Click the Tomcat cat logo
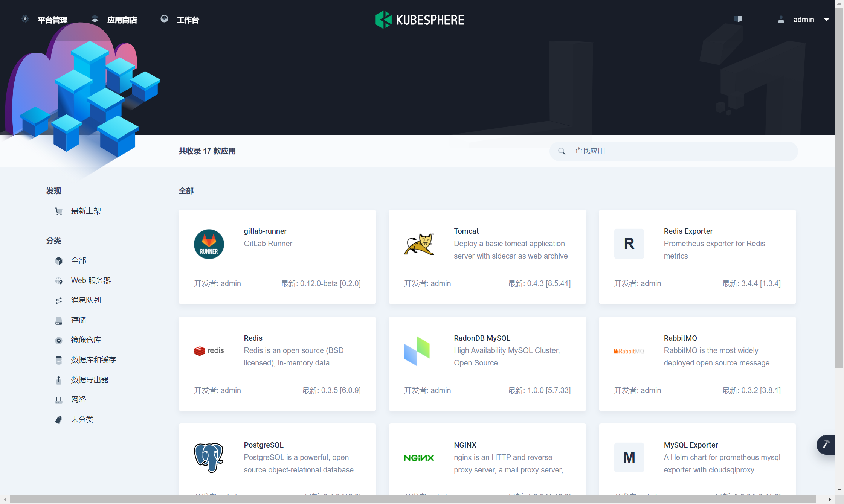 coord(419,244)
